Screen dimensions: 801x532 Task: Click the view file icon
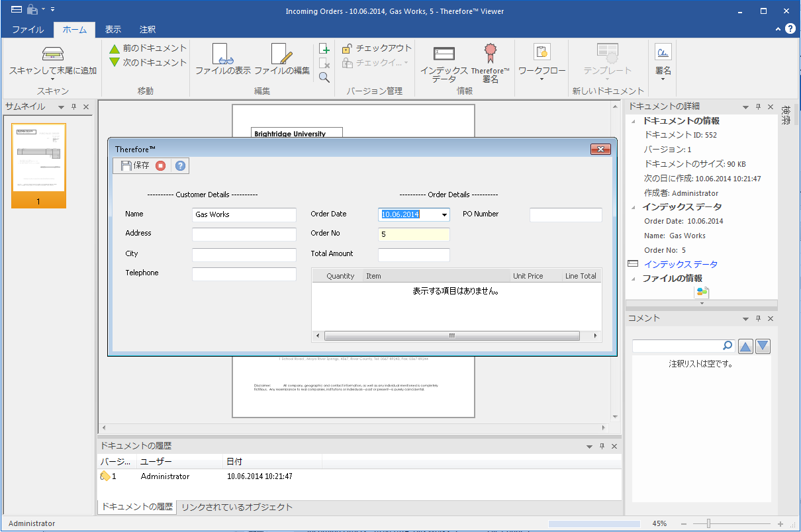coord(222,55)
